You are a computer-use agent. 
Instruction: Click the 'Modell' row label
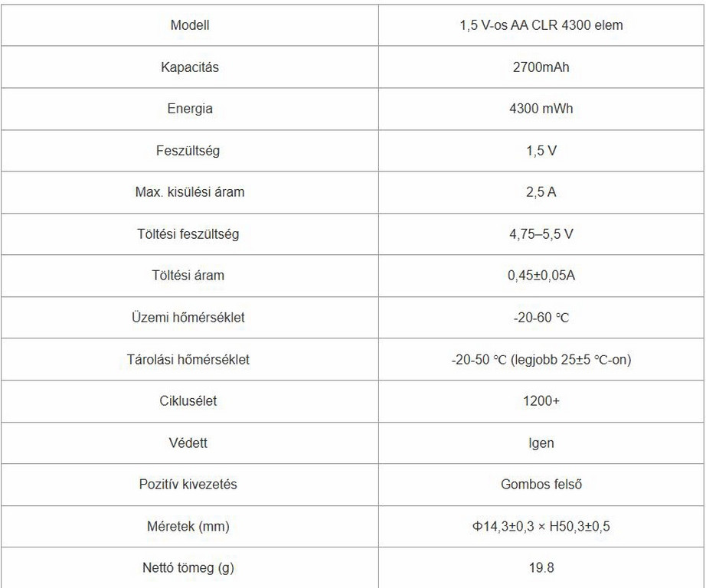pos(190,25)
